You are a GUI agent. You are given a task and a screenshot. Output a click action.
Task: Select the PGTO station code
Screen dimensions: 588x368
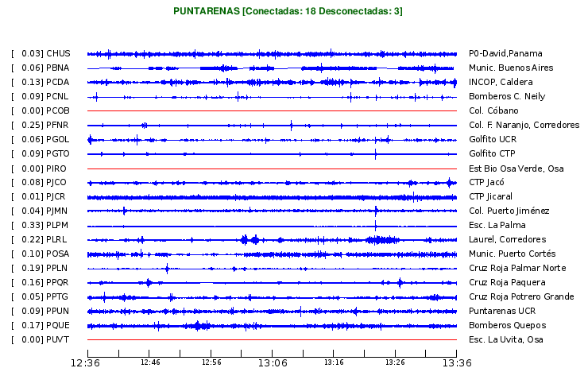coord(58,153)
